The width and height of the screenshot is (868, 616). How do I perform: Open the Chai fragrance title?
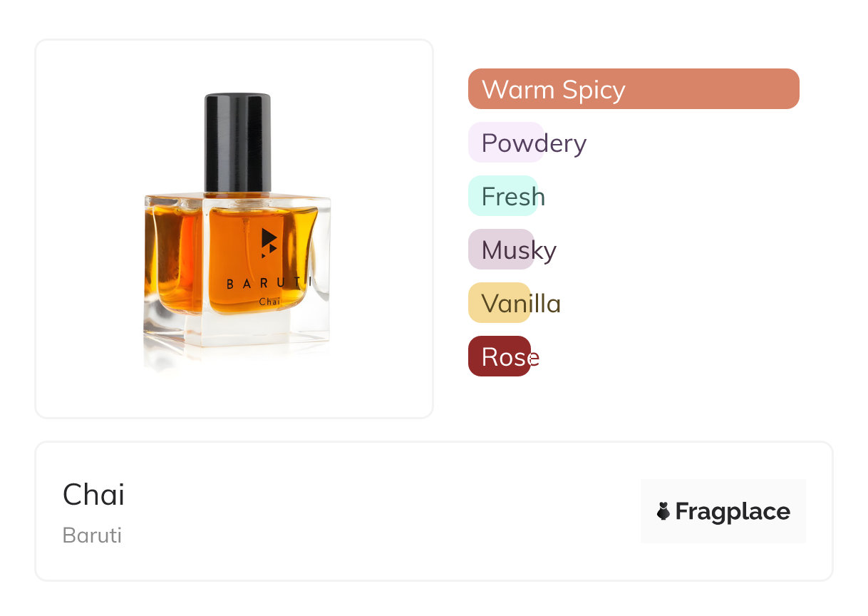[x=93, y=495]
